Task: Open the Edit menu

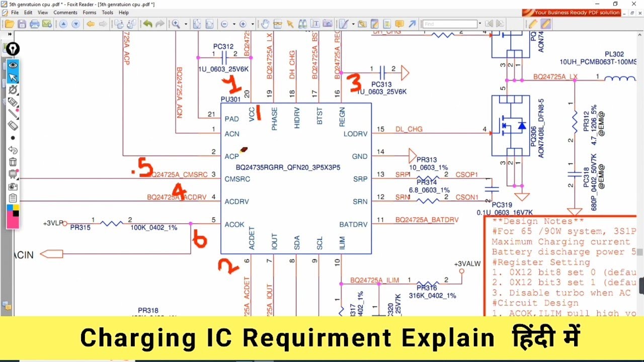Action: pos(28,13)
